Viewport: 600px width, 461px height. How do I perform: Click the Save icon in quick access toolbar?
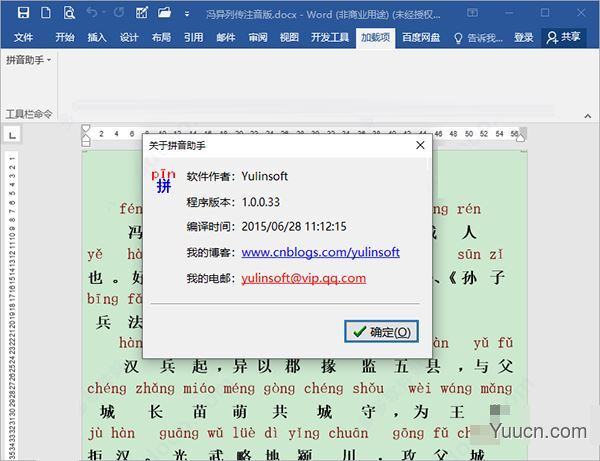[x=23, y=13]
